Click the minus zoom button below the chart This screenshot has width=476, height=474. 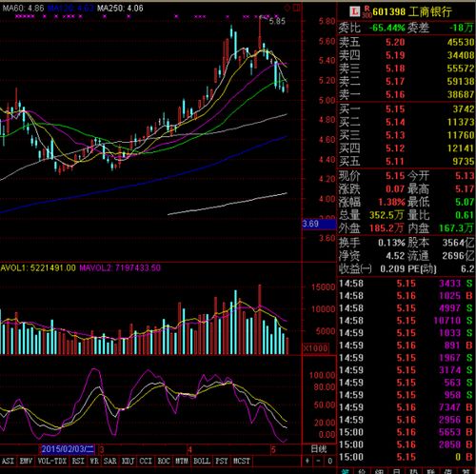point(318,461)
